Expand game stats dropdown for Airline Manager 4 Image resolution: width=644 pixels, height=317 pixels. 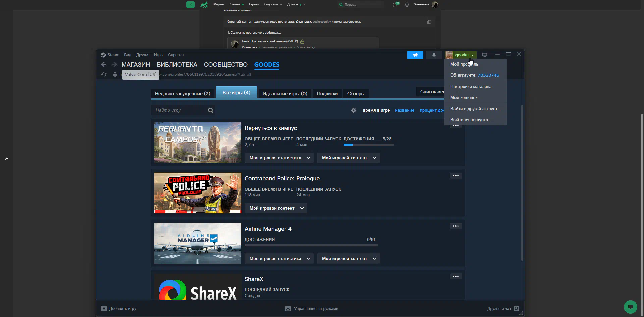point(279,258)
